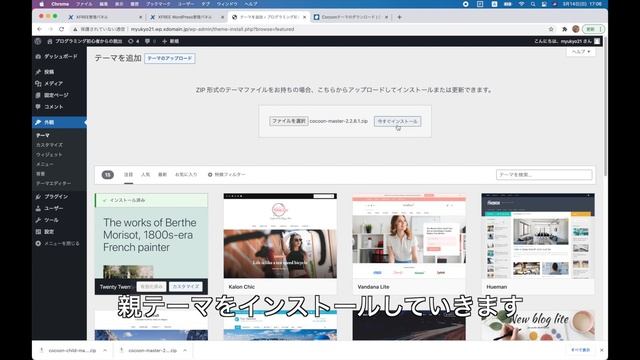
Task: Click the 新規 (New) admin bar item
Action: click(x=171, y=41)
